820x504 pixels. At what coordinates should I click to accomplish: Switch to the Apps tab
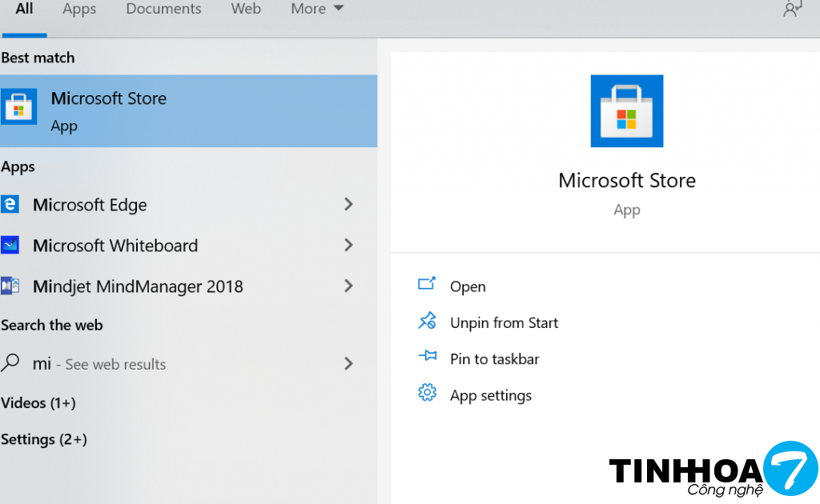coord(79,9)
